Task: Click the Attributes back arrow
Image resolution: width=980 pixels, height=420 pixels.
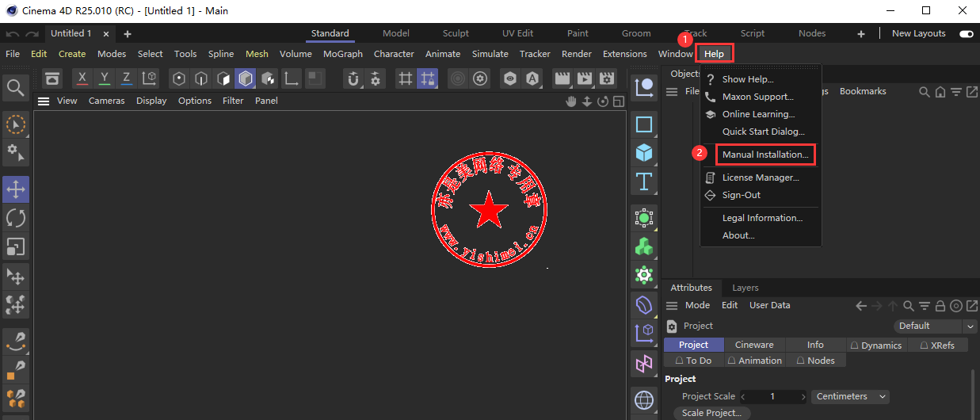Action: click(x=861, y=306)
